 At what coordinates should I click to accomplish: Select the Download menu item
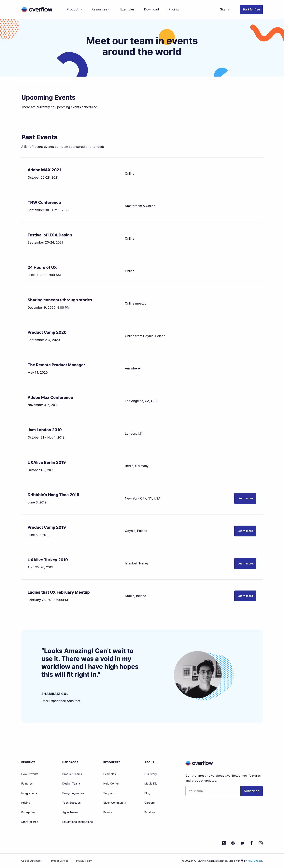(151, 9)
